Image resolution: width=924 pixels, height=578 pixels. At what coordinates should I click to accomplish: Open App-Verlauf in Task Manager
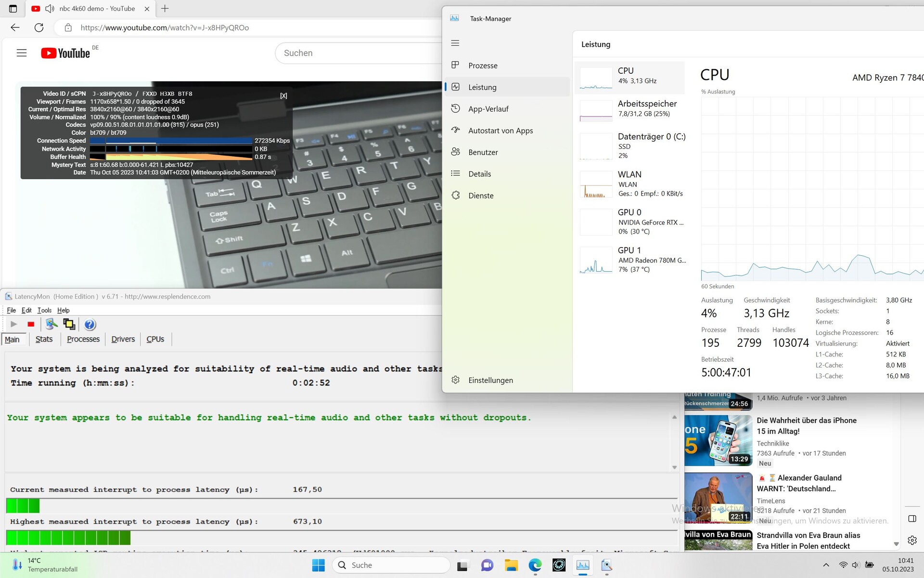(507, 109)
